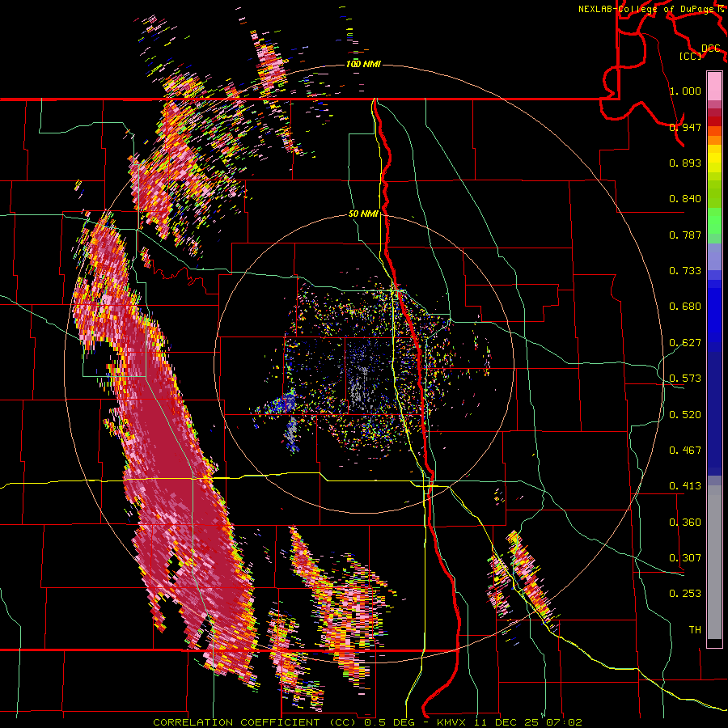Select the 0.893 scale value
The image size is (728, 728).
point(685,163)
